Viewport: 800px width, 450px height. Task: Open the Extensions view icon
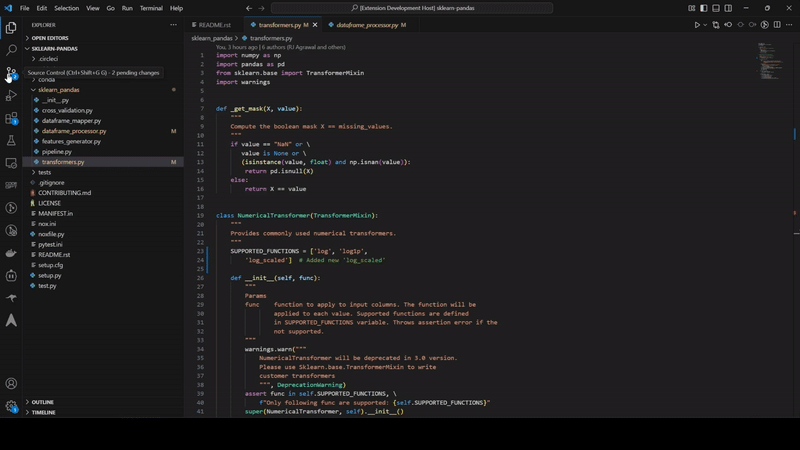[11, 118]
